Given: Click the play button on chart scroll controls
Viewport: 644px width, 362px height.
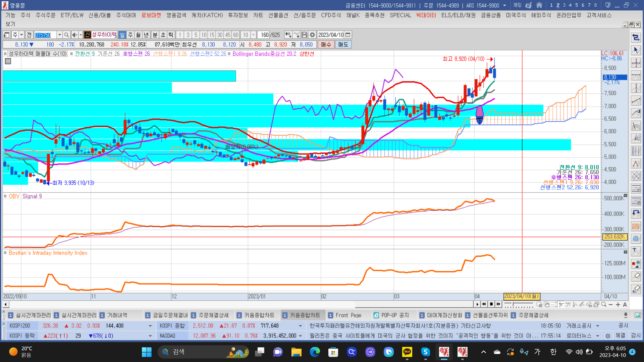Looking at the screenshot, I should (477, 304).
